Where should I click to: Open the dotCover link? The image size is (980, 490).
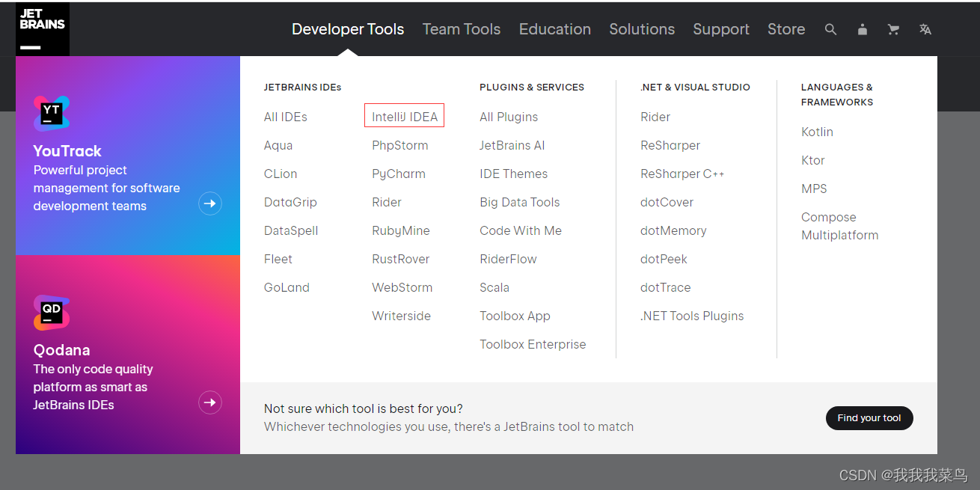click(x=667, y=202)
